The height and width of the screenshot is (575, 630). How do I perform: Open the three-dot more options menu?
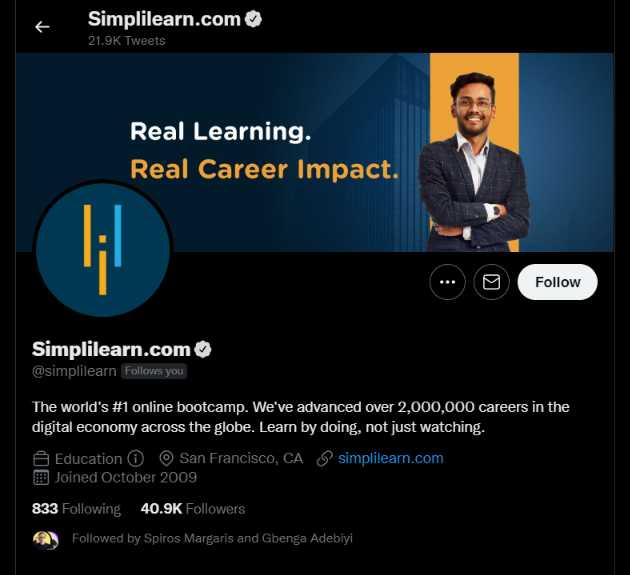(447, 282)
